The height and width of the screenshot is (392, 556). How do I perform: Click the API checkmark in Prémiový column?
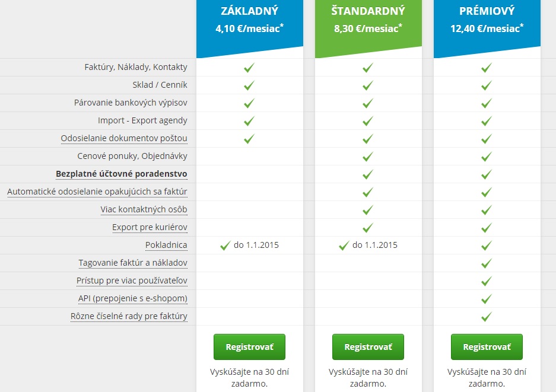pos(487,299)
